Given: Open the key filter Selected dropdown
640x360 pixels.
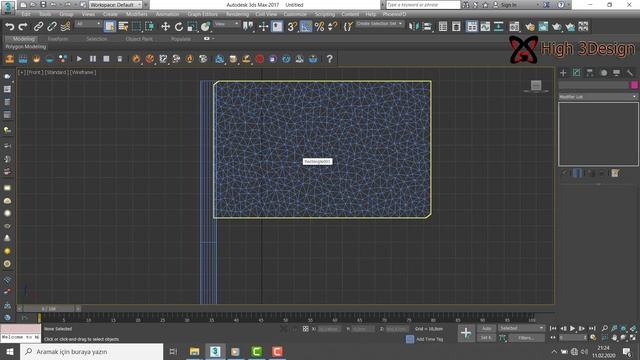Looking at the screenshot, I should [522, 328].
